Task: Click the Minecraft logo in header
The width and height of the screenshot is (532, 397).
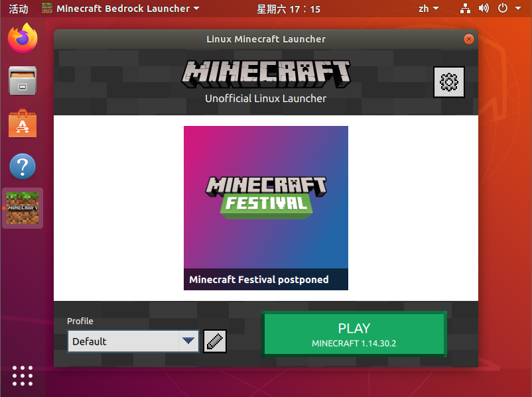Action: coord(266,74)
